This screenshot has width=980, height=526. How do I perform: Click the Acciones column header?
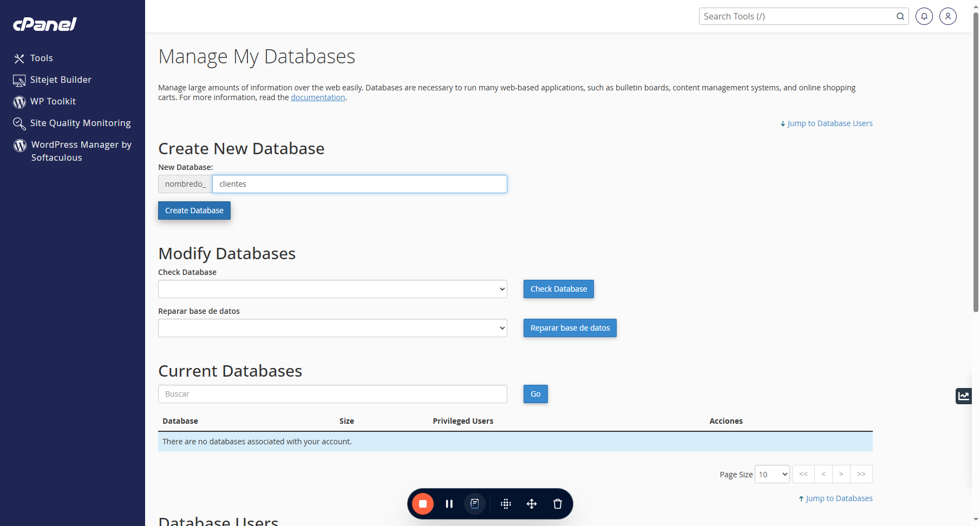726,421
